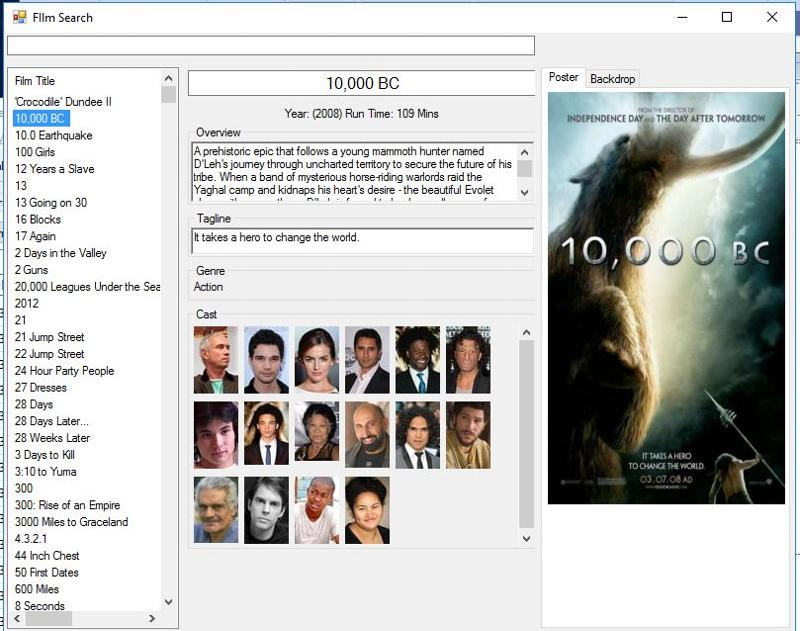Choose 17 Again in the list

click(x=35, y=236)
